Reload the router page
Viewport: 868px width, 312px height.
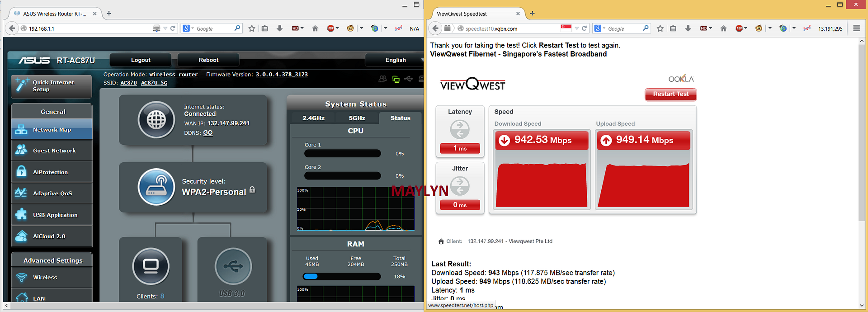[173, 28]
